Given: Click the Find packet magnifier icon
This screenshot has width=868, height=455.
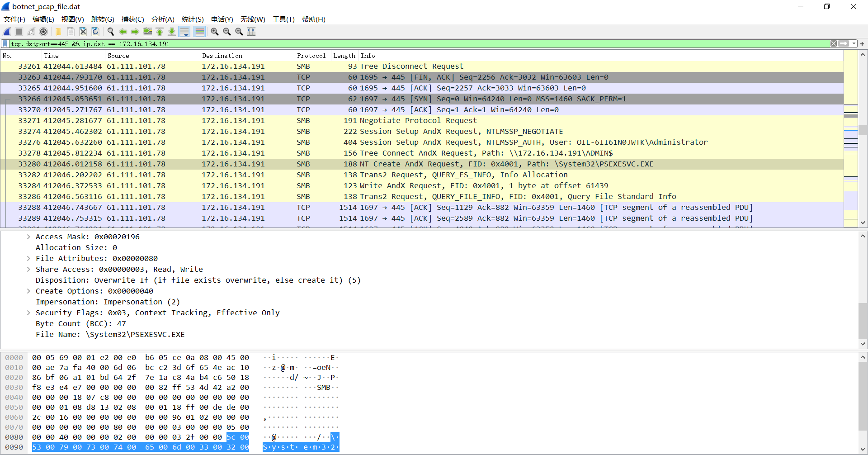Looking at the screenshot, I should pyautogui.click(x=110, y=32).
